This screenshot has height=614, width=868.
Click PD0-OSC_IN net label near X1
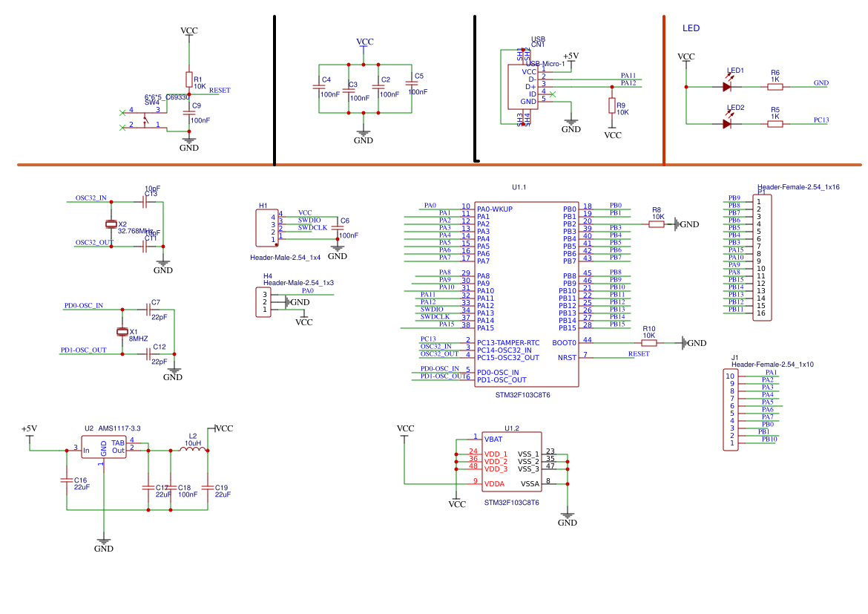(84, 305)
